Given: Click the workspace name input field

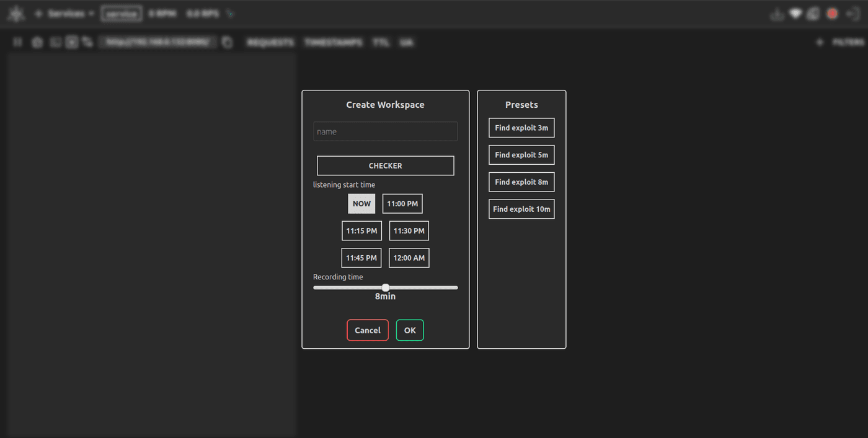Looking at the screenshot, I should pos(385,131).
